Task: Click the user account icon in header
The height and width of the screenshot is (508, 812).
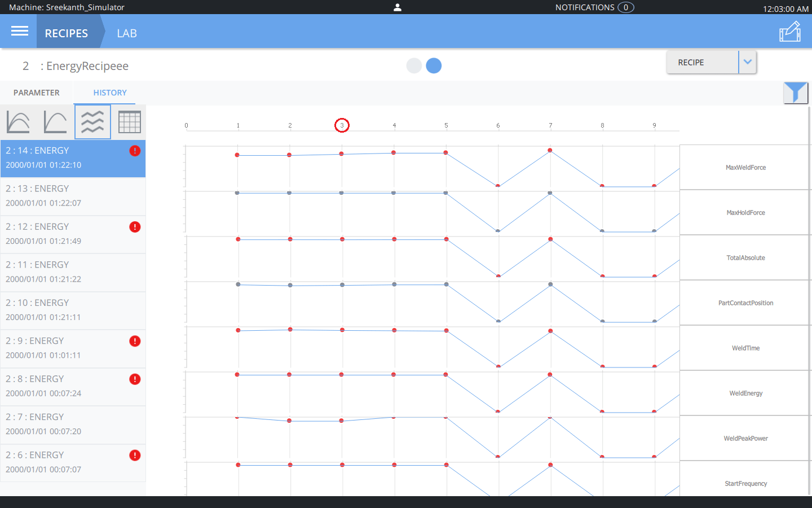Action: coord(397,7)
